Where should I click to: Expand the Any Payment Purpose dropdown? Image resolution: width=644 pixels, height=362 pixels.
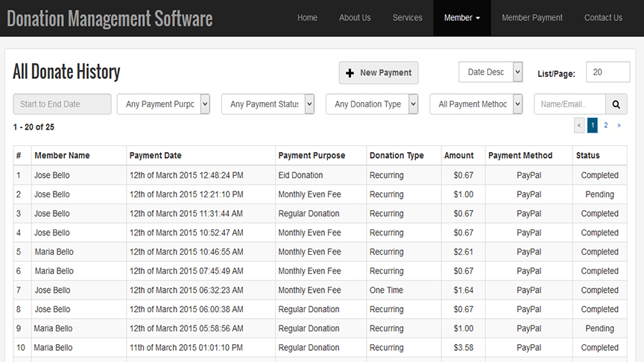(x=163, y=104)
